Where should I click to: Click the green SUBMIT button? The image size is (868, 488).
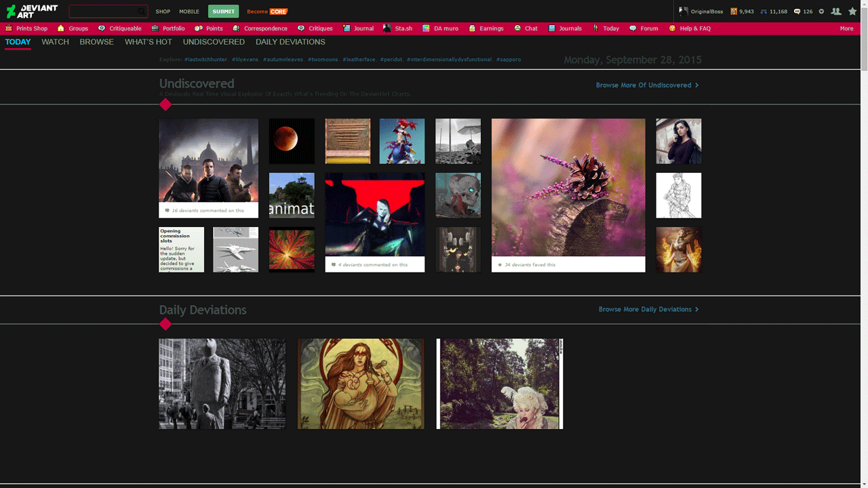[223, 12]
